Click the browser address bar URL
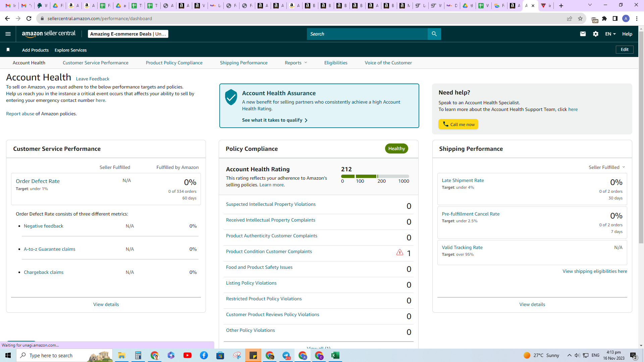The height and width of the screenshot is (362, 644). coord(100,18)
